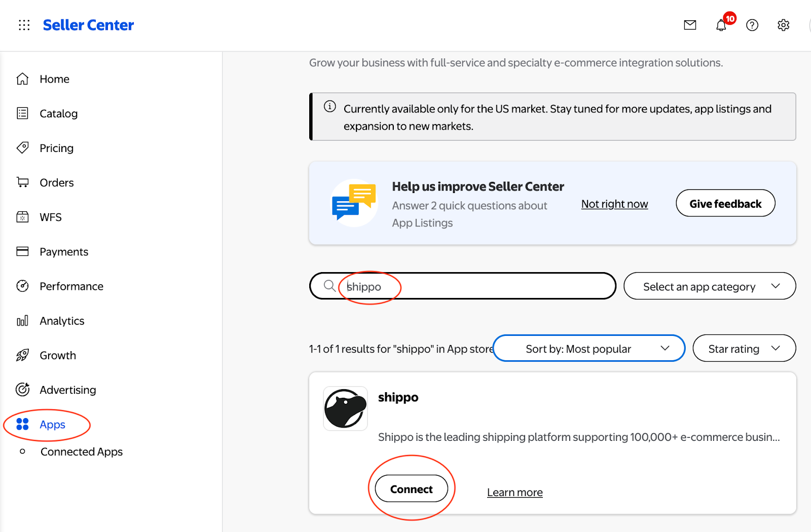Click the Help us improve Seller Center heading

[478, 186]
